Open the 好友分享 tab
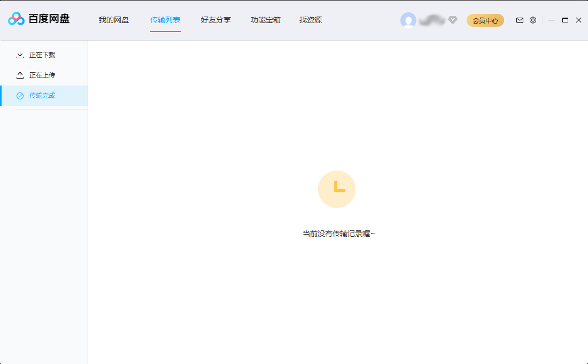Image resolution: width=588 pixels, height=364 pixels. [215, 20]
